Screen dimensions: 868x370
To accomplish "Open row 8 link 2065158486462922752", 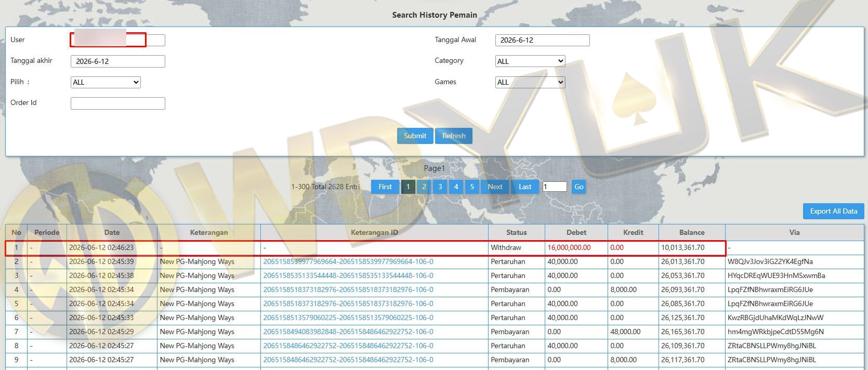I will [348, 346].
